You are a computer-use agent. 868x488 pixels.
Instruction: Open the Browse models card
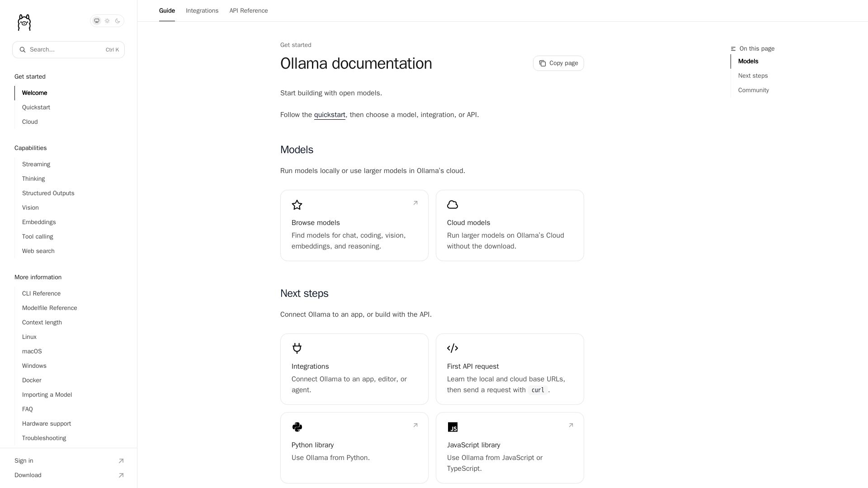[x=354, y=225]
